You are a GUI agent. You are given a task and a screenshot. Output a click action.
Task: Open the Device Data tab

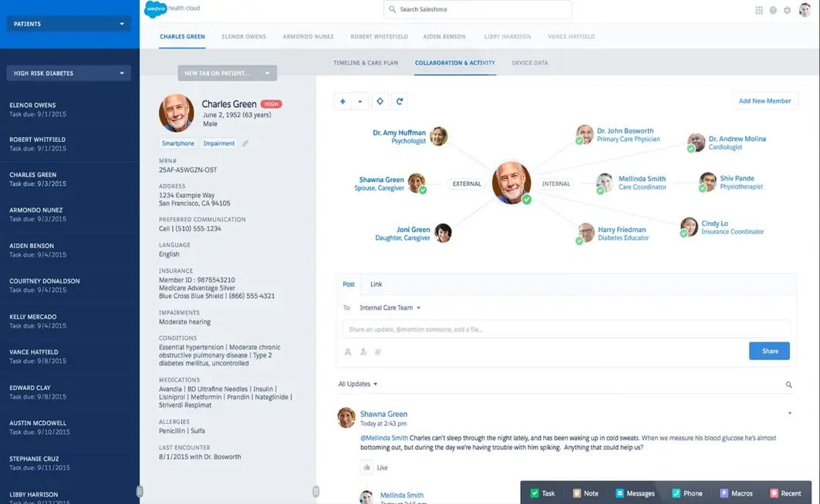530,62
